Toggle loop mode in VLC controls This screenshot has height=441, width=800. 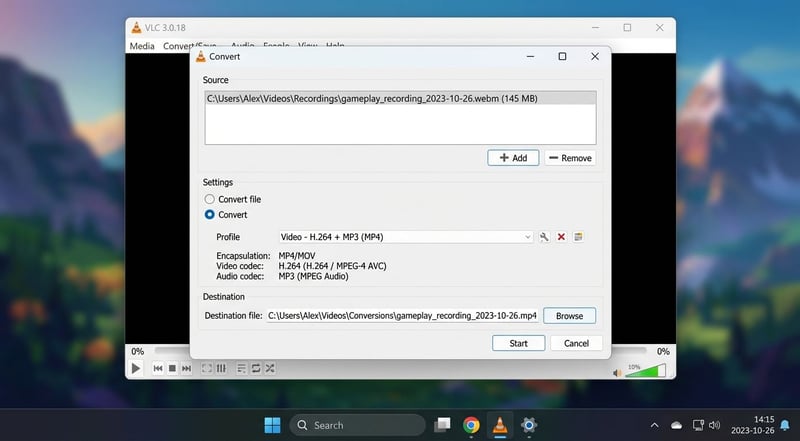(256, 368)
